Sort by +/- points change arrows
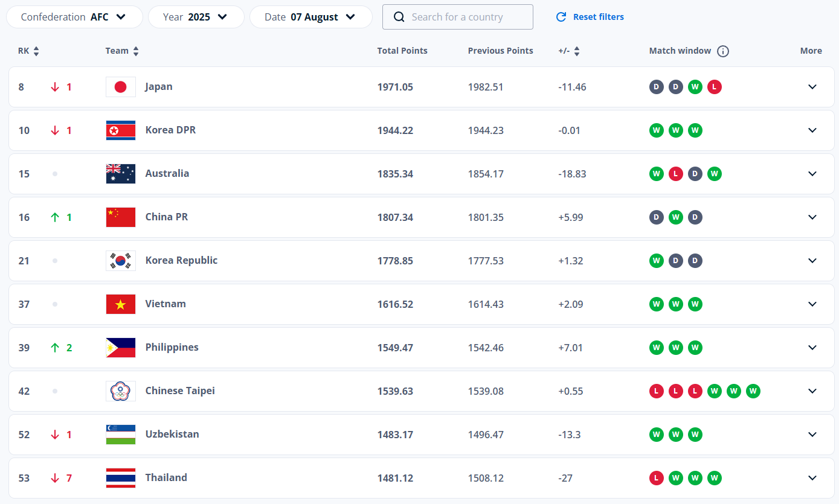 click(577, 51)
